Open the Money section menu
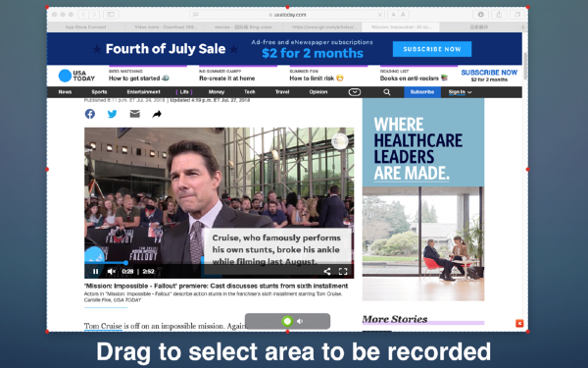 [217, 92]
